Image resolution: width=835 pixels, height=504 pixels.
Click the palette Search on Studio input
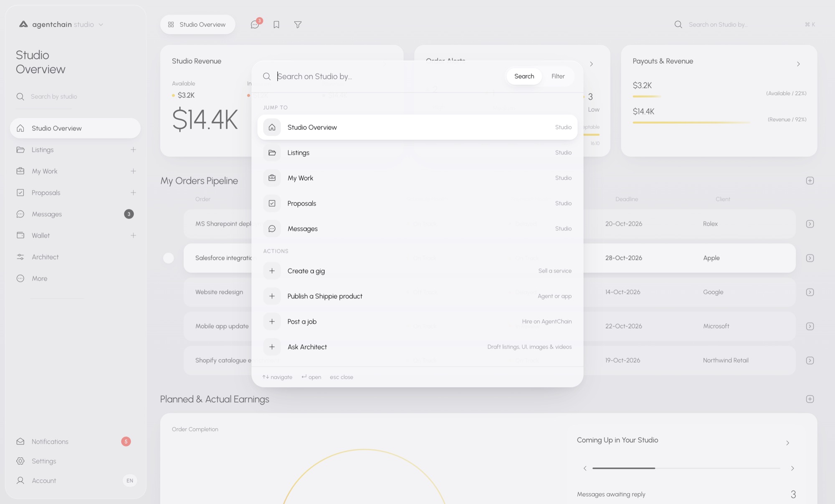click(x=388, y=76)
